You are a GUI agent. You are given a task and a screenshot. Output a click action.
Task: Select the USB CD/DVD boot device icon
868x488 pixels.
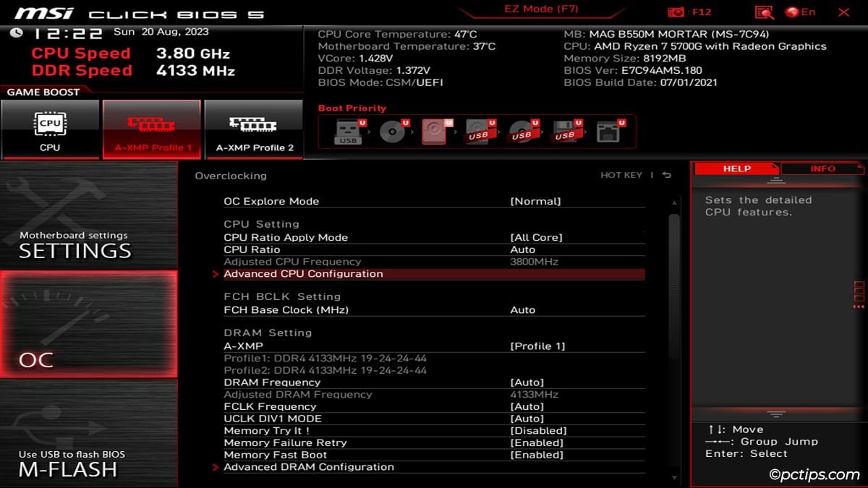524,132
